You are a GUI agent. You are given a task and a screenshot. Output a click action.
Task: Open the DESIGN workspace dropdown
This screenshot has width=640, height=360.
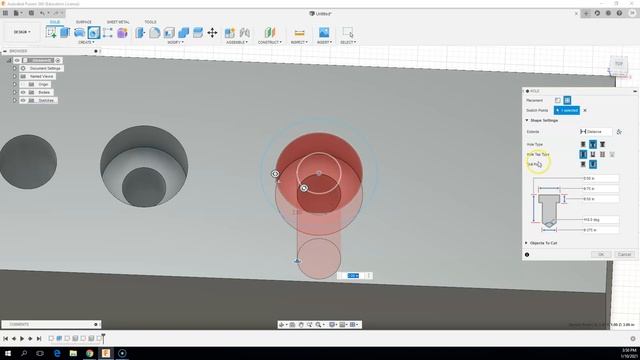coord(22,32)
